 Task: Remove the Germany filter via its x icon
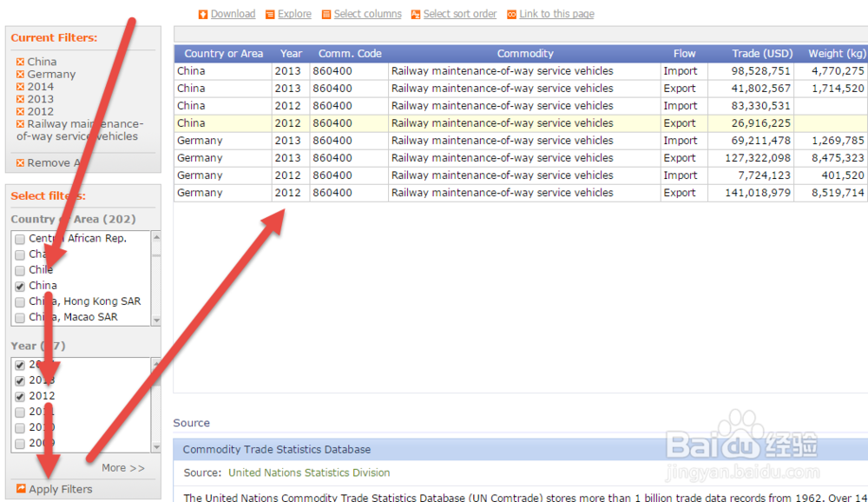click(x=21, y=74)
